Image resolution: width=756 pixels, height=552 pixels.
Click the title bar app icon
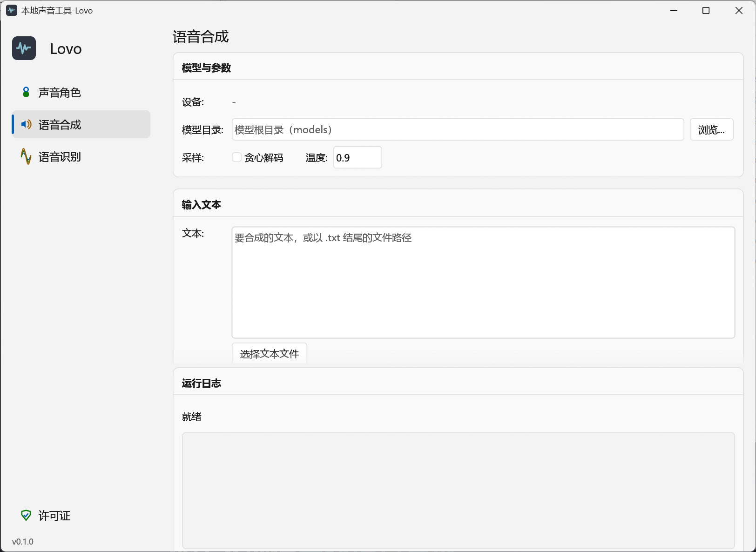click(11, 10)
